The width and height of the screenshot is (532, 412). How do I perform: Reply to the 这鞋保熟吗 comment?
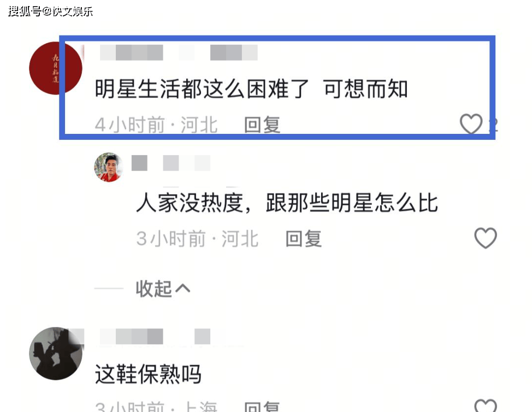(x=262, y=407)
